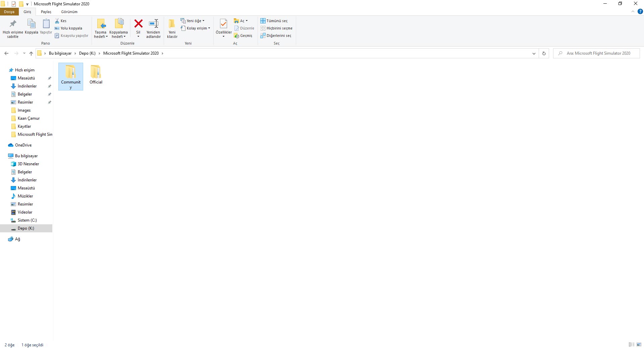Select the Official folder
Image resolution: width=644 pixels, height=348 pixels.
coord(96,74)
